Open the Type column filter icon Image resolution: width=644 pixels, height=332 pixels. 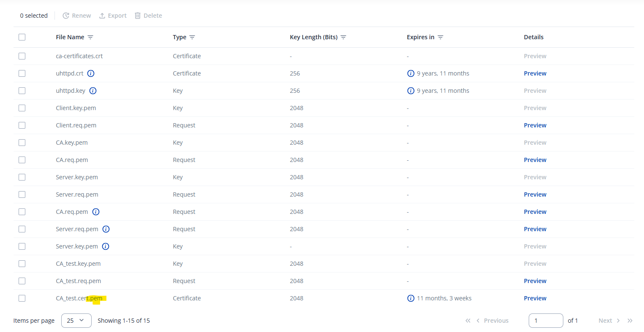[x=192, y=37]
